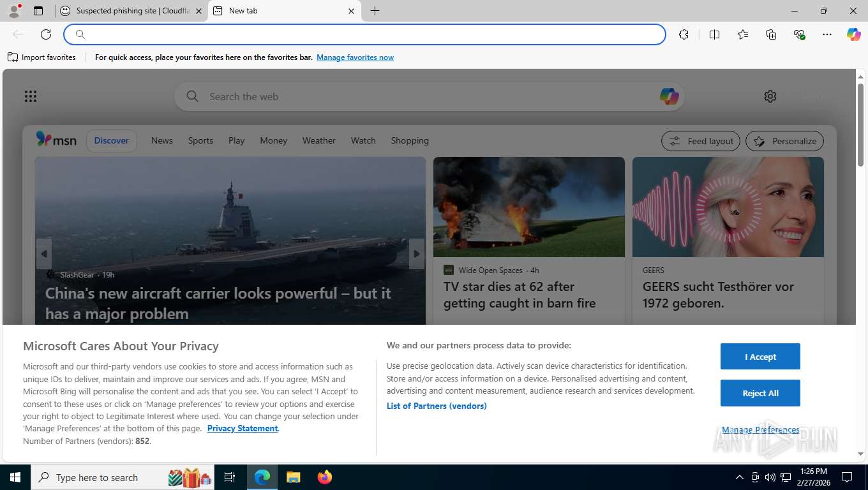
Task: Click the Feed layout button
Action: tap(701, 141)
